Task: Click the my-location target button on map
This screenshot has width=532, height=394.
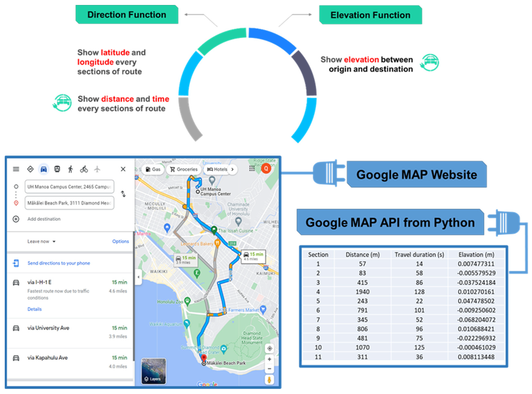Action: [x=270, y=349]
